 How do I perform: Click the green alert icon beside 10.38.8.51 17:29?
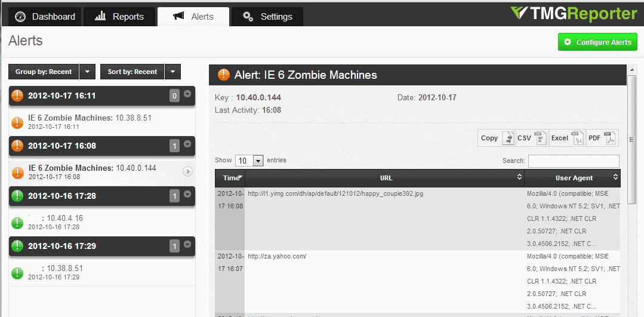click(17, 273)
